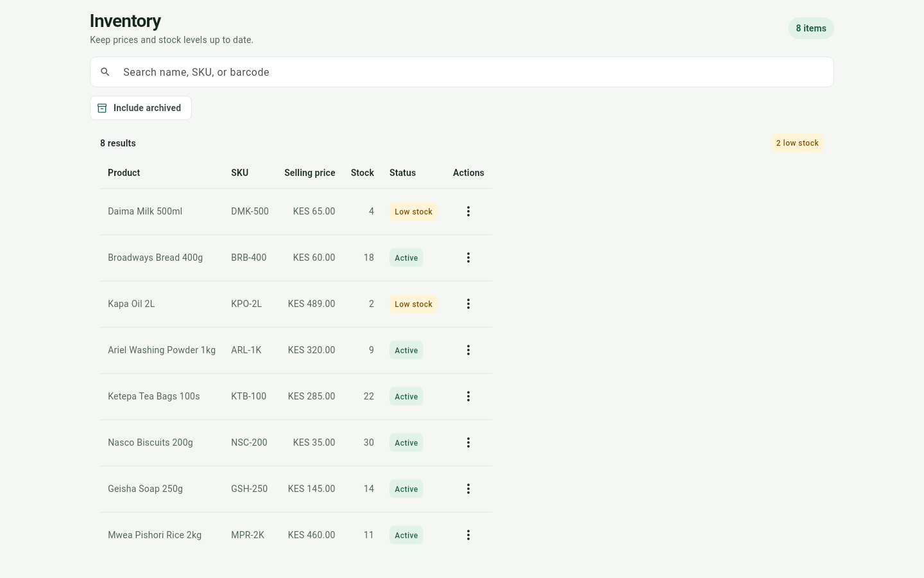
Task: Click the 2 low stock badge
Action: [797, 143]
